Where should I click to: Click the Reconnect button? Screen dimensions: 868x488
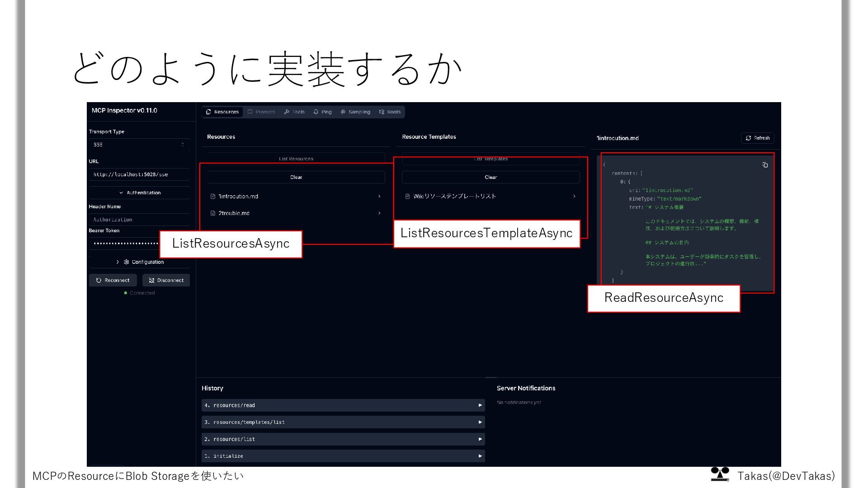pos(113,280)
